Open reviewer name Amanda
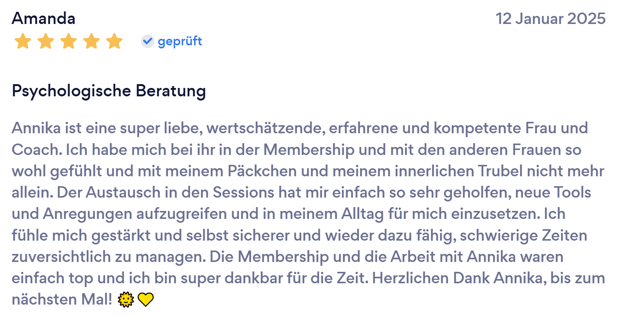The height and width of the screenshot is (316, 644). [43, 18]
